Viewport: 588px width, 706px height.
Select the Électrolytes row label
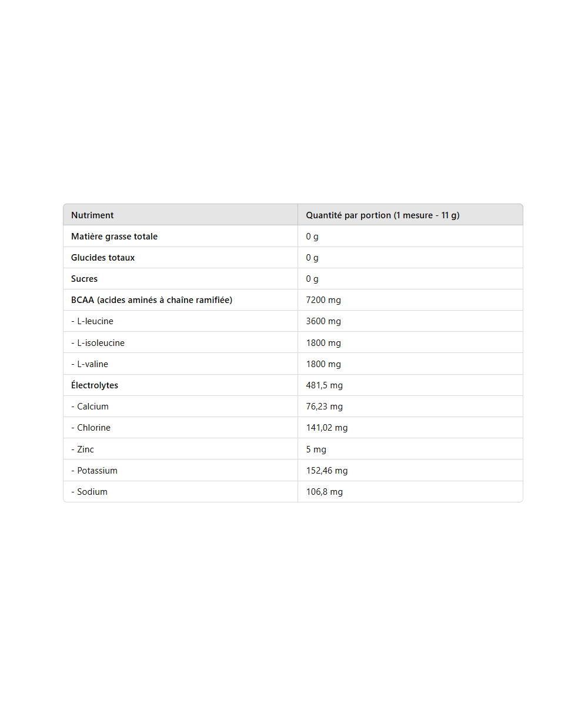pyautogui.click(x=95, y=385)
